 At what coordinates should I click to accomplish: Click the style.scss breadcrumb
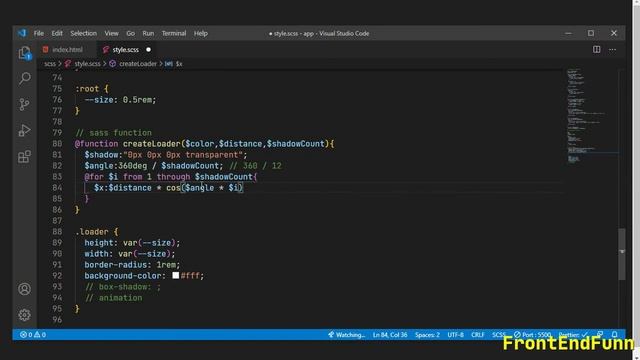(87, 64)
